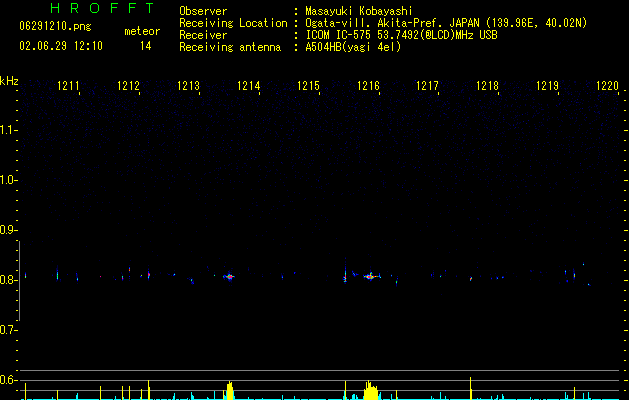629x400 pixels.
Task: Click the 1217 time axis label
Action: pos(428,86)
